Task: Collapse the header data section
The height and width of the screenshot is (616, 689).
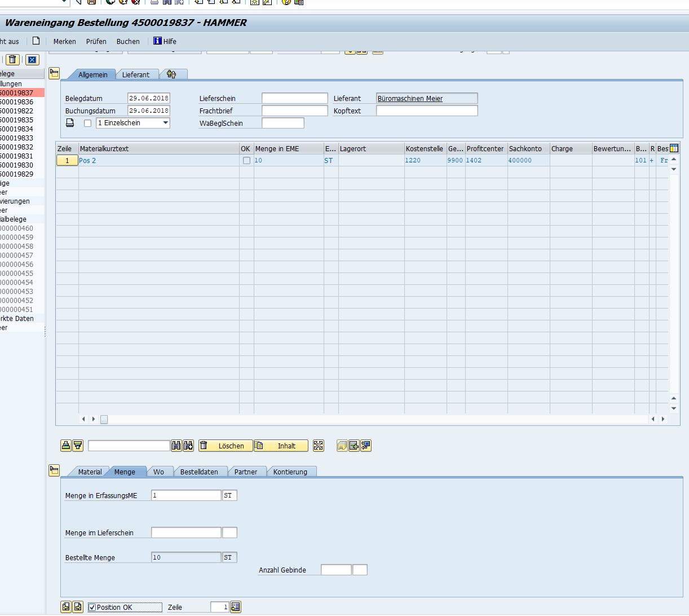Action: pos(54,73)
